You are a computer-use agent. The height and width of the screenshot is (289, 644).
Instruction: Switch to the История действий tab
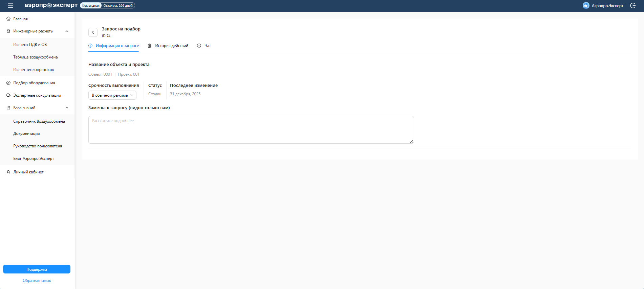pyautogui.click(x=168, y=46)
